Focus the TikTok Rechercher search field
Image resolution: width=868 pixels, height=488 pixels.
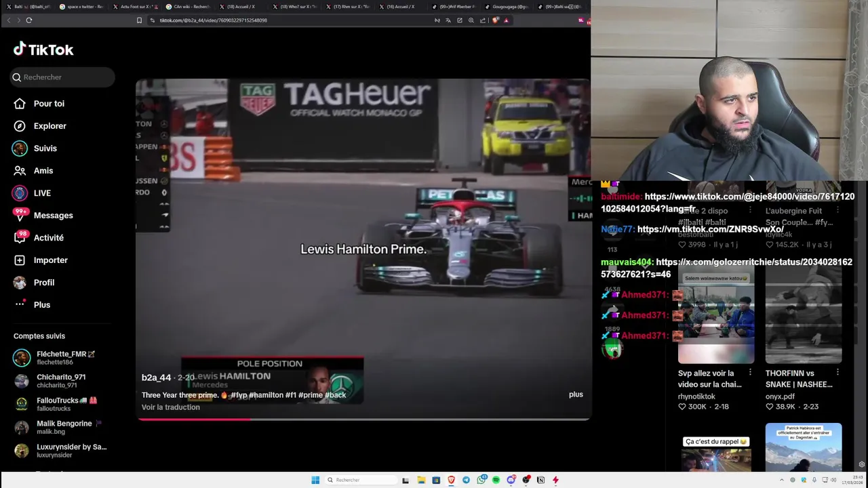coord(63,77)
